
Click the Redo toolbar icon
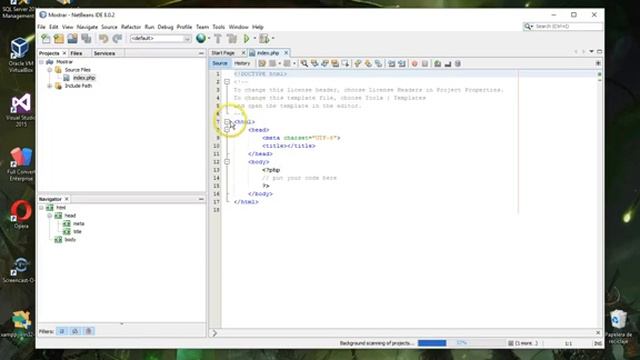click(117, 39)
